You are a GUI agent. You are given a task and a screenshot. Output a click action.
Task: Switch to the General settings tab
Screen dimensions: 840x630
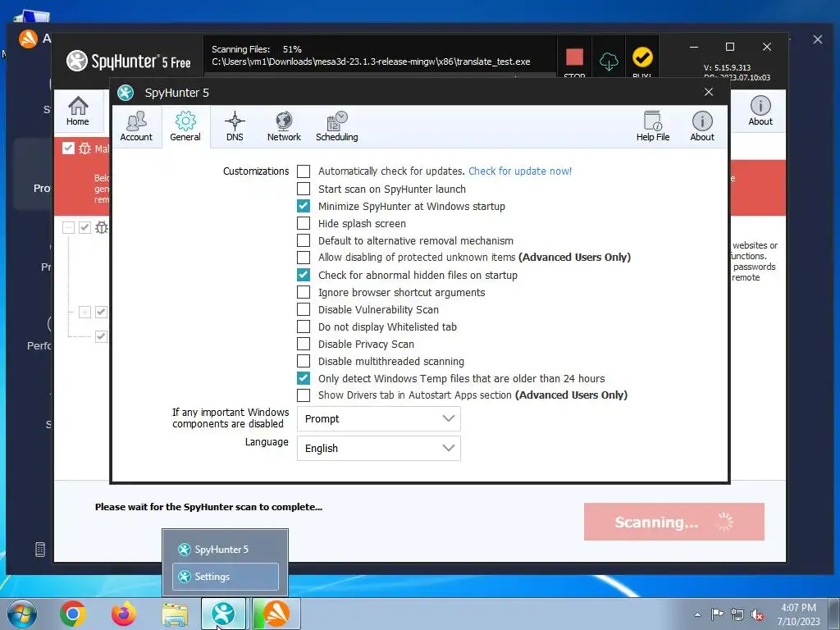(x=185, y=126)
